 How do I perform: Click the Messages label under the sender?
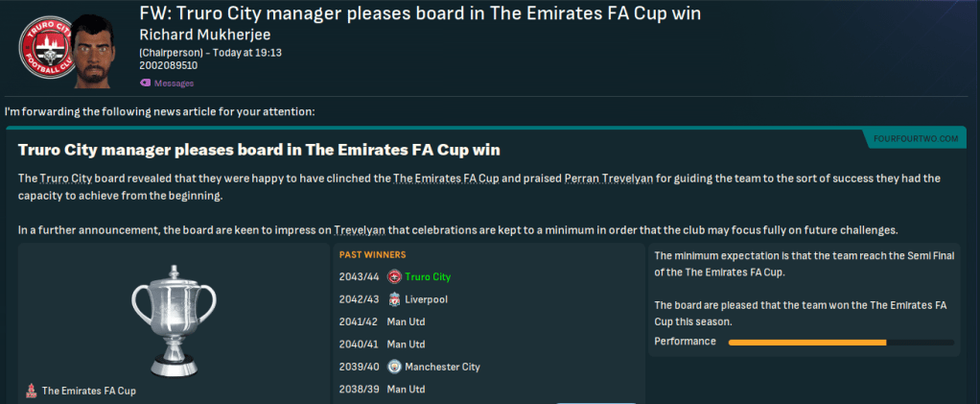(174, 83)
